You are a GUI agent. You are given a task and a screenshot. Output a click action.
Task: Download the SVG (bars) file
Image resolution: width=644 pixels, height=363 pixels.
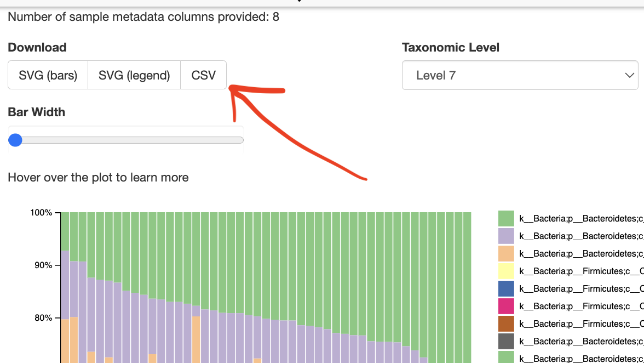tap(48, 75)
